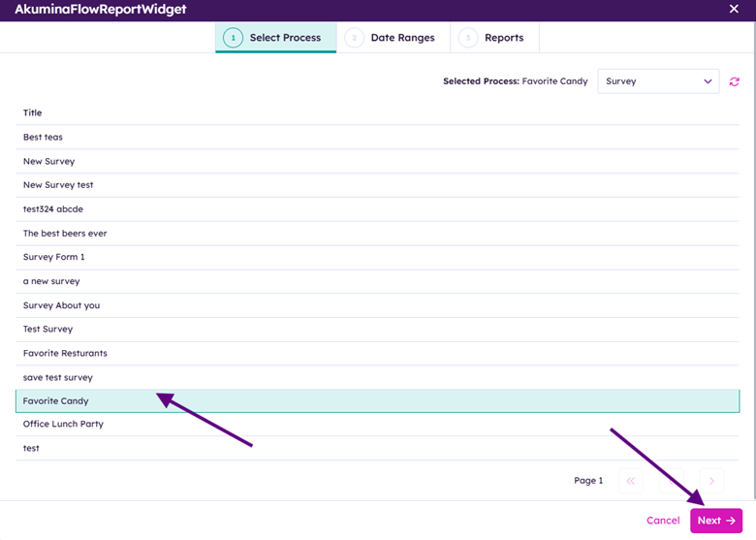This screenshot has height=540, width=756.
Task: Select the Survey Form 1 row
Action: [377, 257]
